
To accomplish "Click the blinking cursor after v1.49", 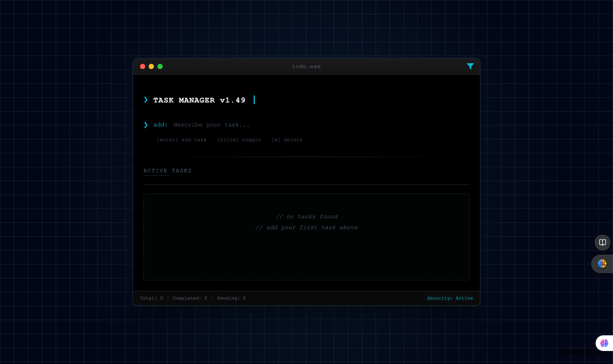I will [x=254, y=100].
